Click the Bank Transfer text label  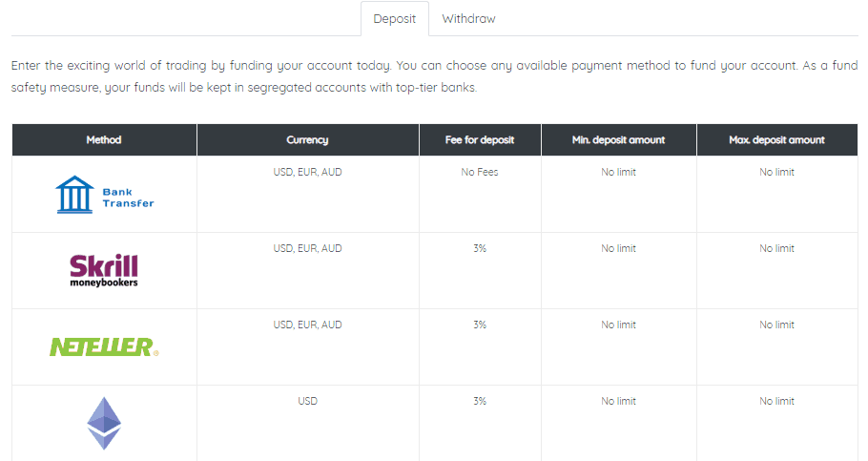pos(128,198)
